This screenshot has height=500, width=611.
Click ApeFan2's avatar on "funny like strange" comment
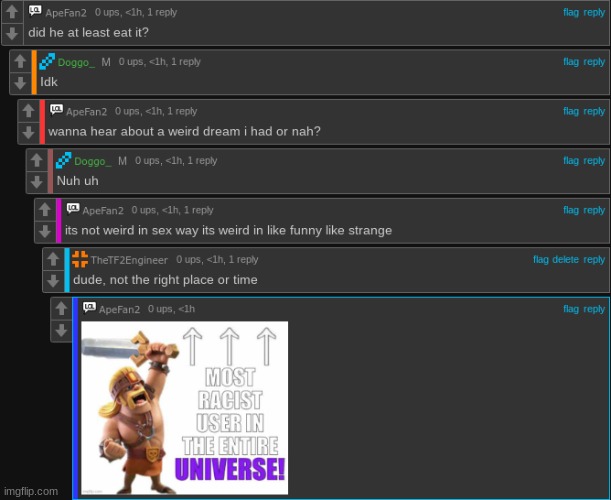pyautogui.click(x=73, y=209)
